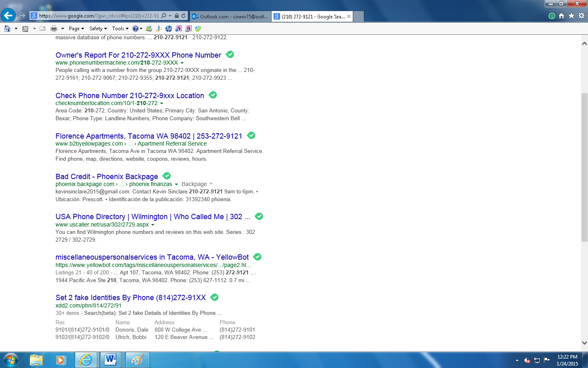This screenshot has width=588, height=368.
Task: Click the search magnifier icon in address bar
Action: tap(164, 16)
